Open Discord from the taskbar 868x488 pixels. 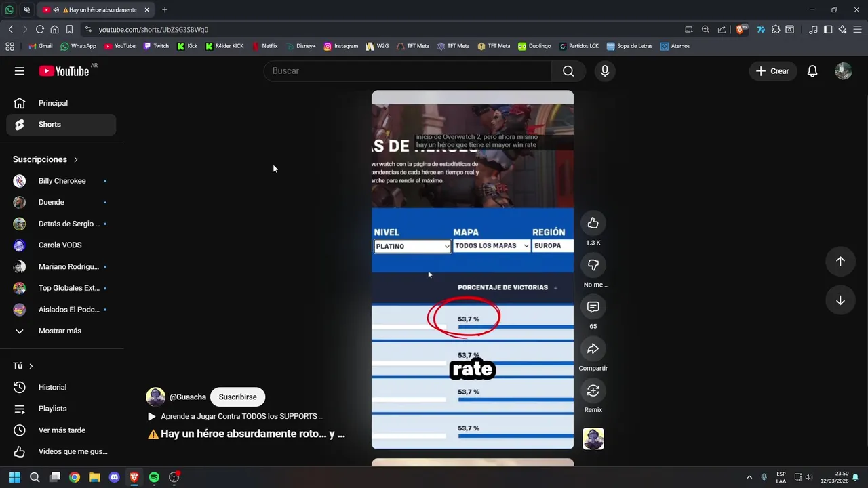click(x=114, y=477)
